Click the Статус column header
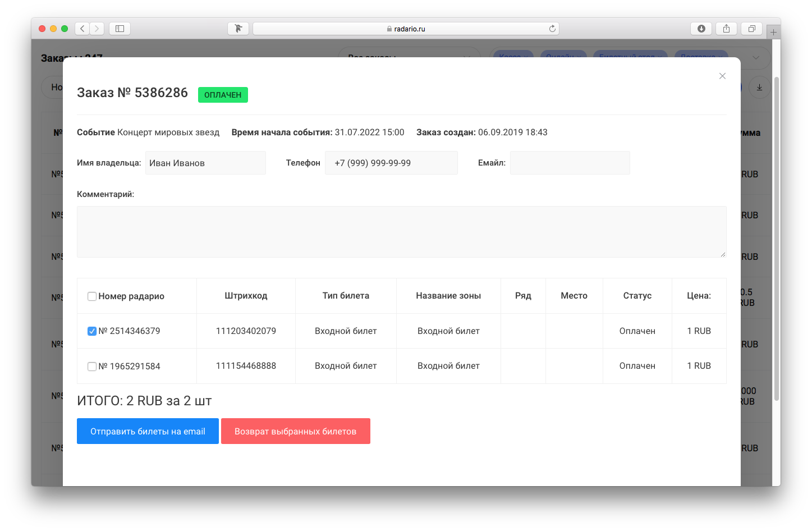This screenshot has width=812, height=531. pos(637,296)
